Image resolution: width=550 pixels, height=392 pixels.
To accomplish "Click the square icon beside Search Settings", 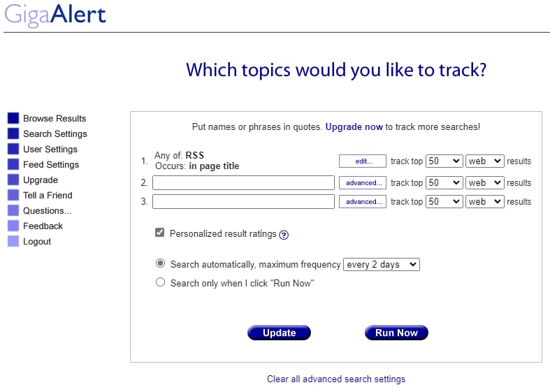I will coord(13,133).
